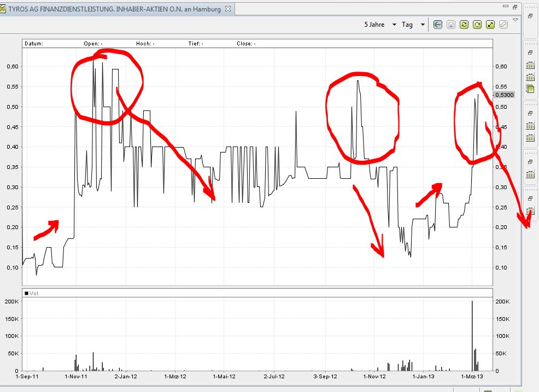Image resolution: width=539 pixels, height=392 pixels.
Task: Click the 1-Nov-12 date axis label
Action: tap(374, 377)
